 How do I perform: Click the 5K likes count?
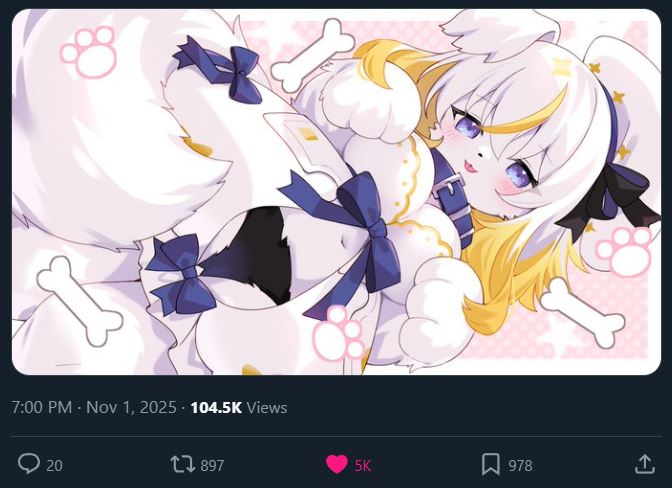click(363, 466)
